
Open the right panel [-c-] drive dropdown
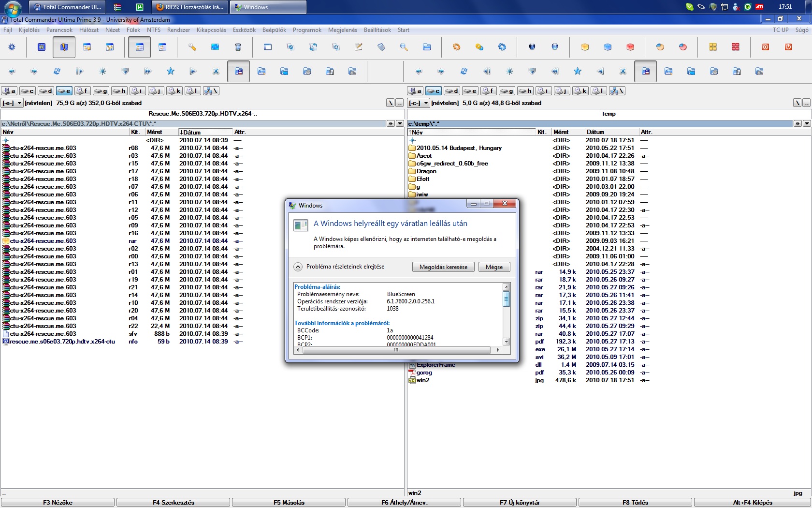pos(419,103)
